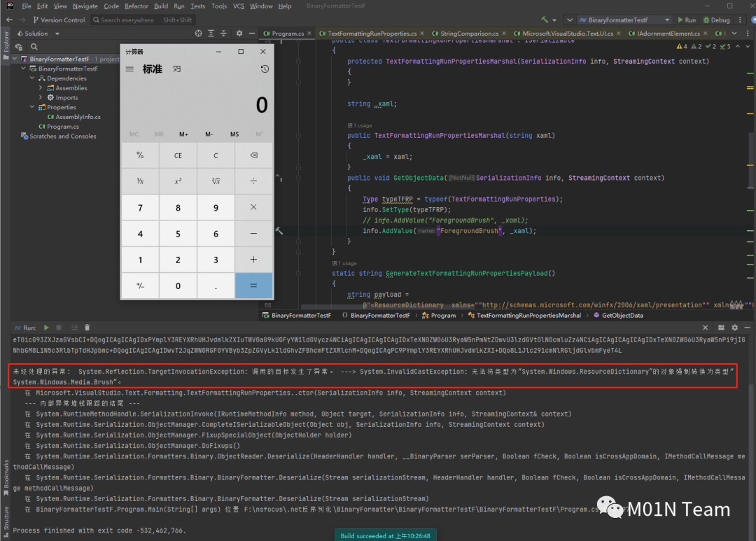Click the Run panel layout icon
This screenshot has height=541, width=756.
click(721, 328)
